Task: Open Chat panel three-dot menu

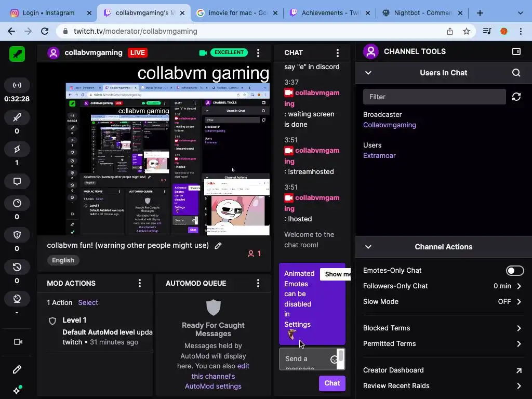Action: (x=337, y=53)
